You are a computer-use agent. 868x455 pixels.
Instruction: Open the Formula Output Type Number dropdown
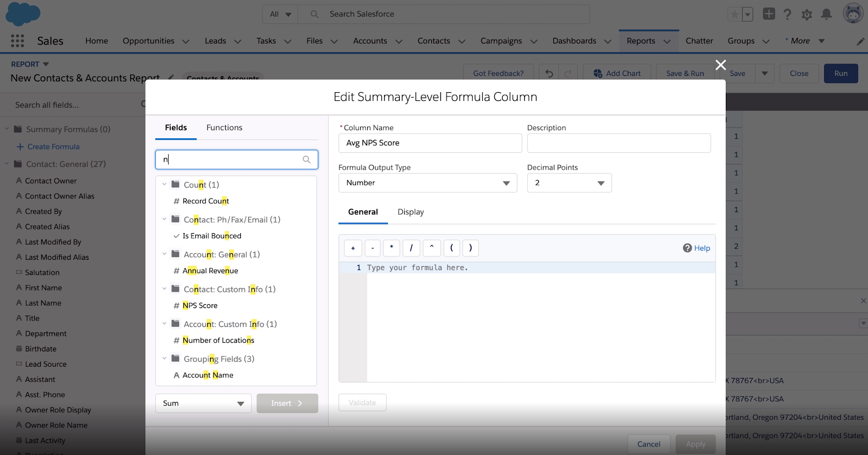tap(427, 183)
